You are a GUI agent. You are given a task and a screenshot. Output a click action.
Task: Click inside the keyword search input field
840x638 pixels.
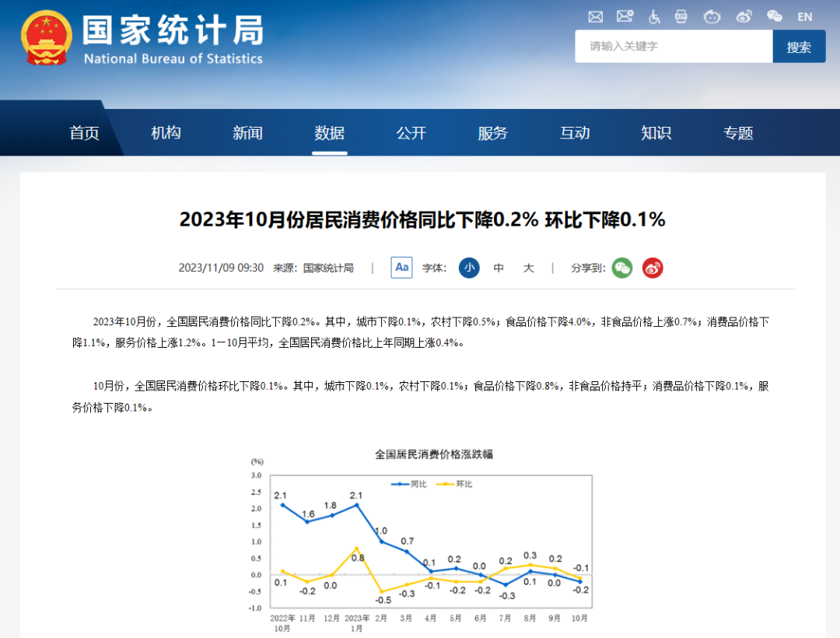673,46
